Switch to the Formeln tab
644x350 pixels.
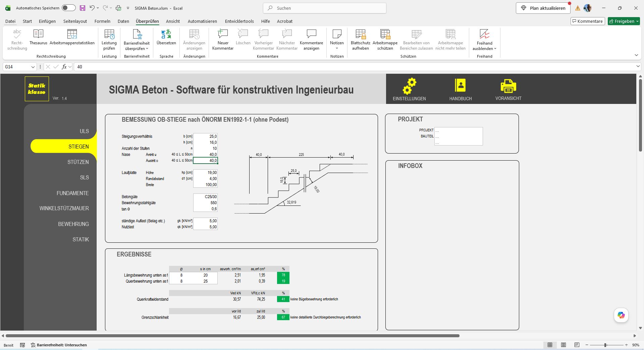102,21
